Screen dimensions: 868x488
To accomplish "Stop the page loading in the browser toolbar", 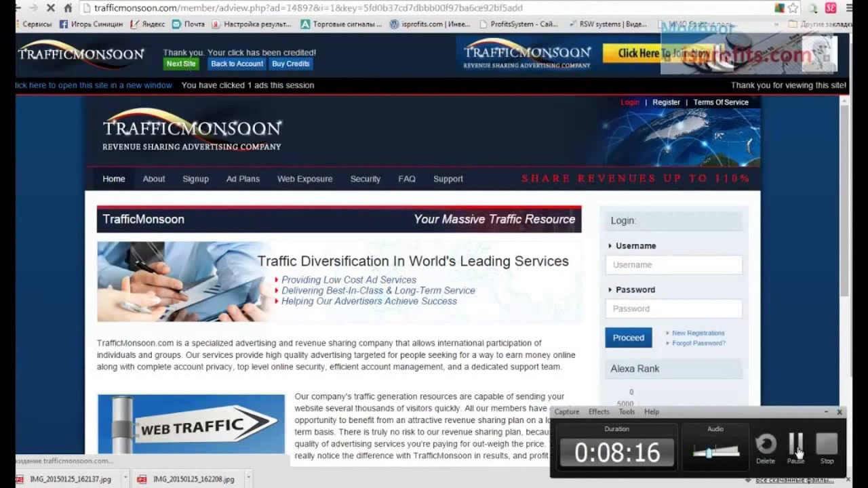I will click(x=52, y=8).
